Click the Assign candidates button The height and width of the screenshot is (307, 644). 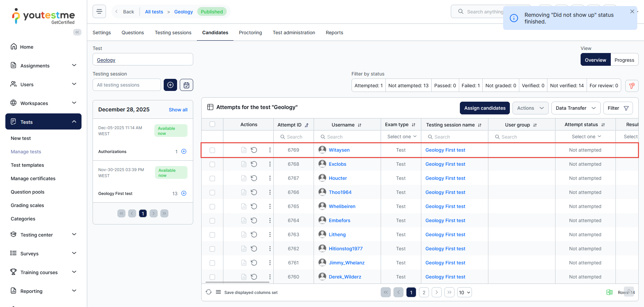[485, 108]
